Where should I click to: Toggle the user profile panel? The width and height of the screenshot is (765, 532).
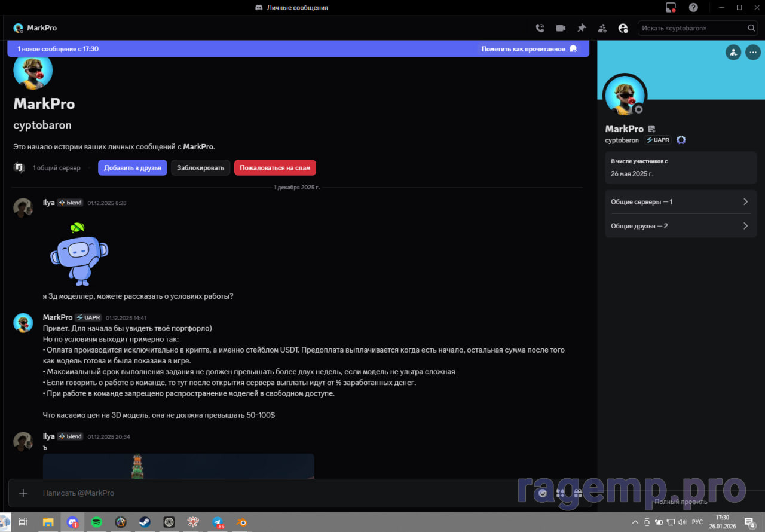[623, 28]
